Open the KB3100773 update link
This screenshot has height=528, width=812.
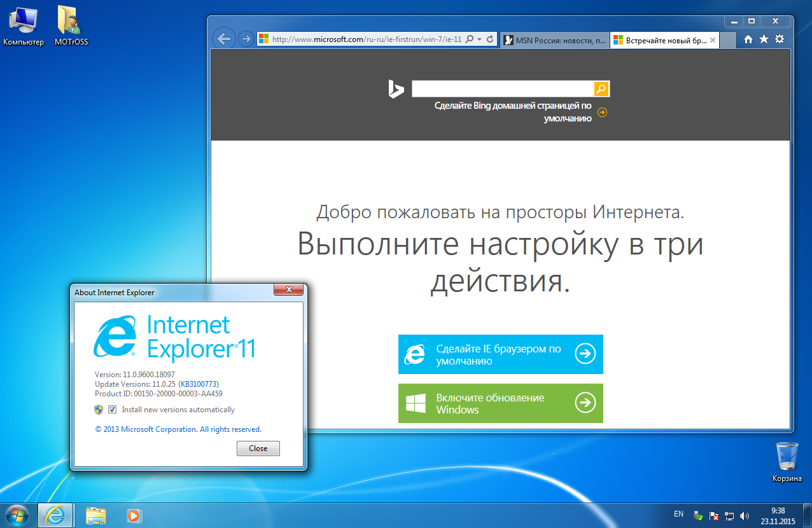(x=199, y=384)
